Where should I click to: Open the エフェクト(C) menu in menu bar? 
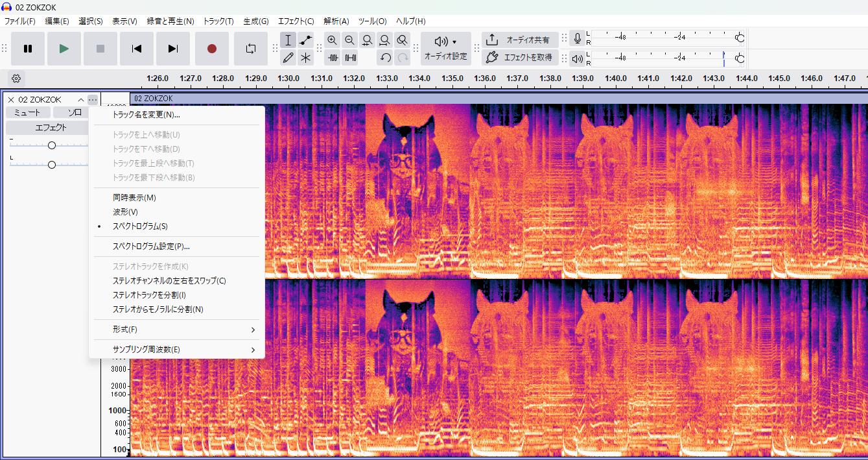(x=296, y=21)
